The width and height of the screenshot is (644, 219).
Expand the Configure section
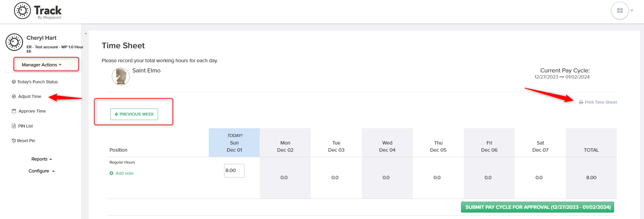41,171
